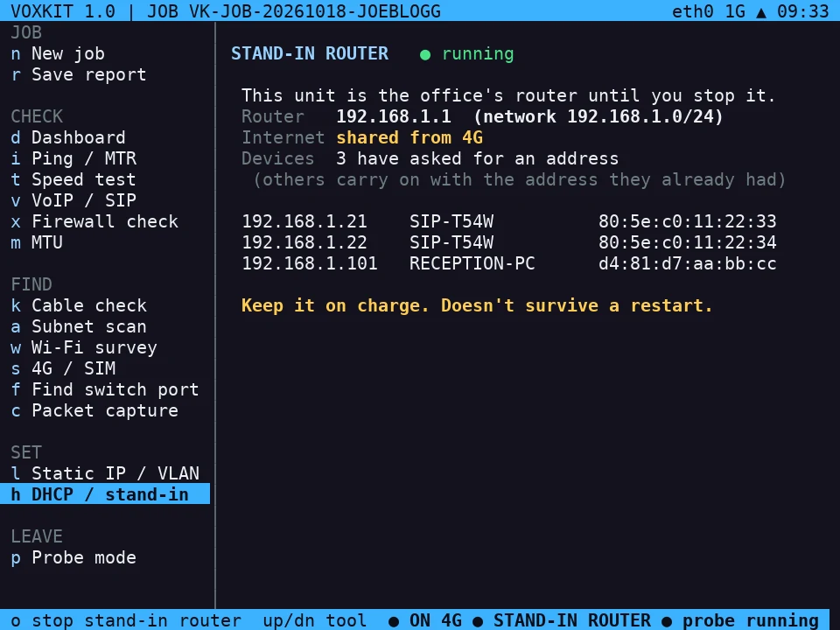
Task: Select device row 192.168.1.101
Action: point(509,263)
